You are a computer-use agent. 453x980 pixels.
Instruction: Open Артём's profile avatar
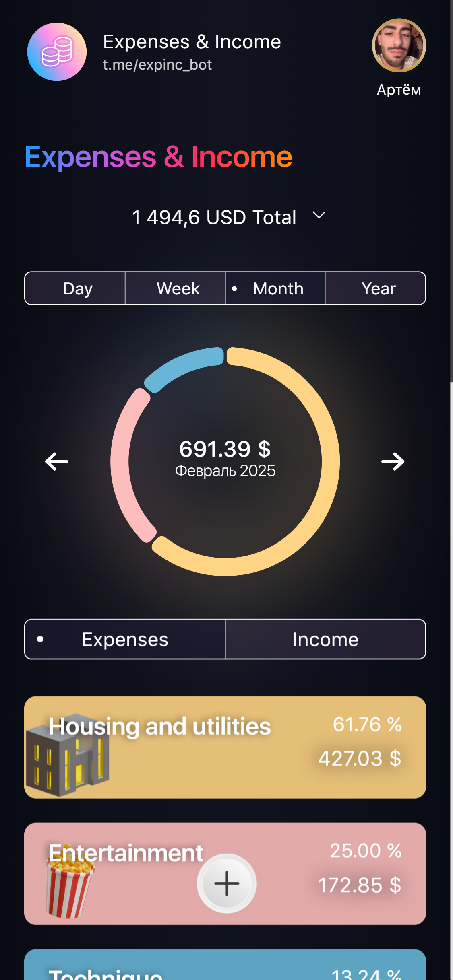[x=399, y=45]
